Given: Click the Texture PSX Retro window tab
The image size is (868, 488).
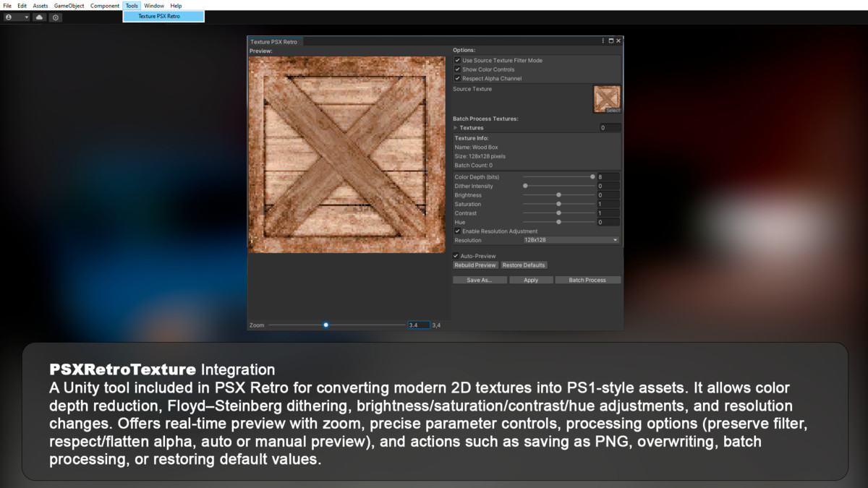Looking at the screenshot, I should tap(274, 41).
